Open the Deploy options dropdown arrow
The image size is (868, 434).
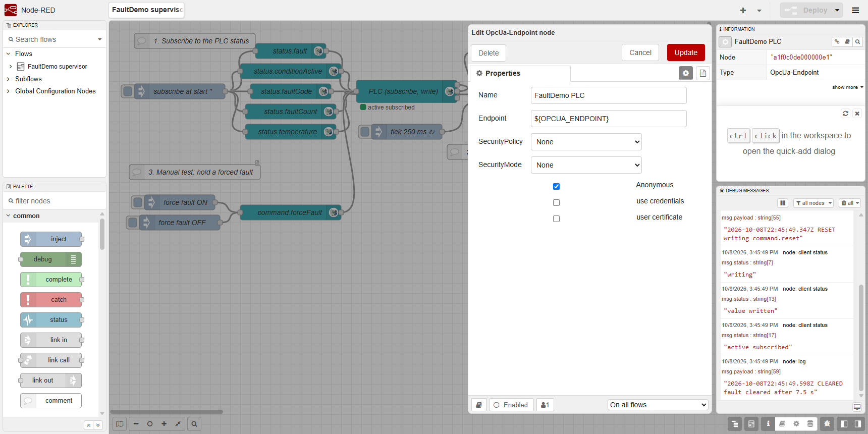coord(837,10)
